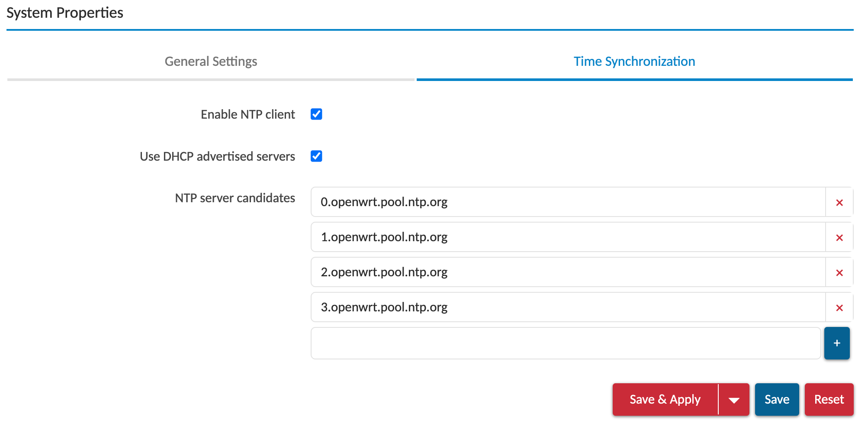Open the Save & Apply dropdown arrow
868x427 pixels.
point(733,399)
